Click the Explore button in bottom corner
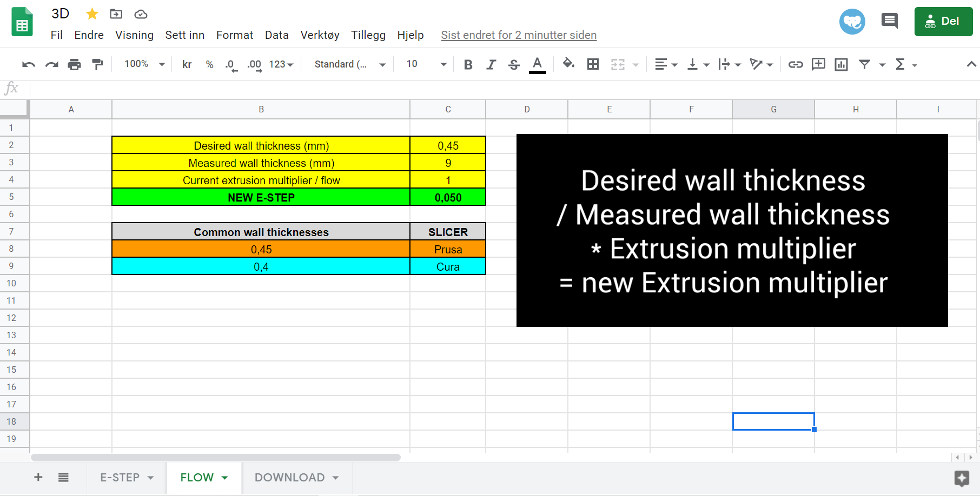Viewport: 980px width, 496px height. pos(962,478)
